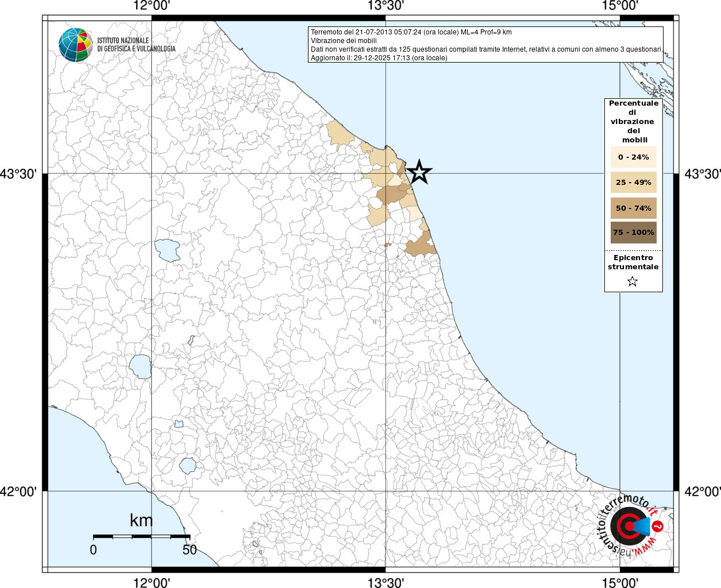Click the black and white scale bar

coord(141,536)
